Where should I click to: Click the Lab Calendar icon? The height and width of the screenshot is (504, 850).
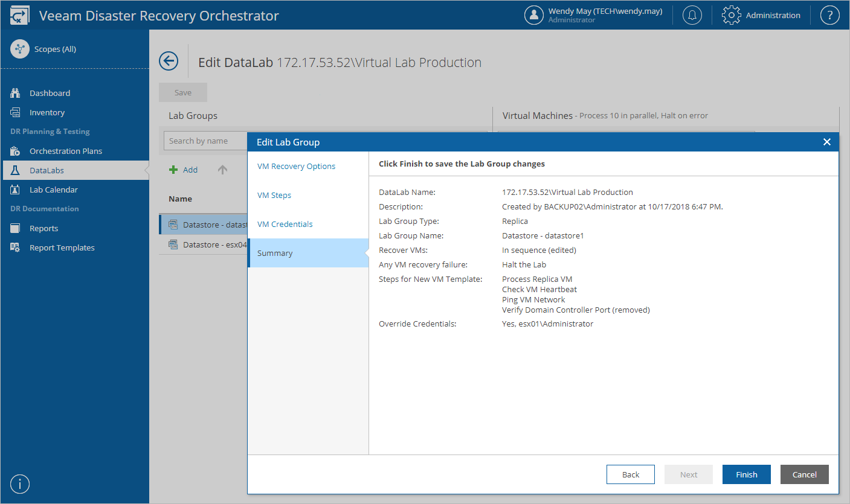tap(16, 190)
